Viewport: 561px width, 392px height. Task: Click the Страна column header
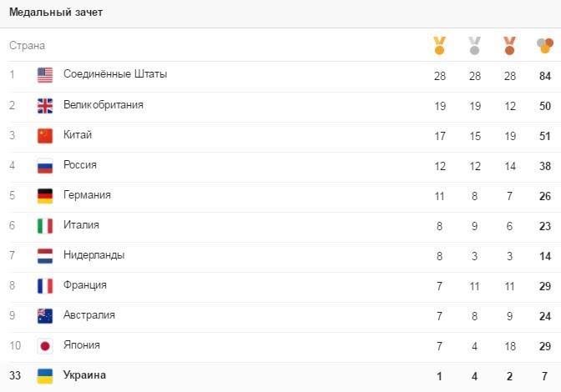[x=27, y=45]
